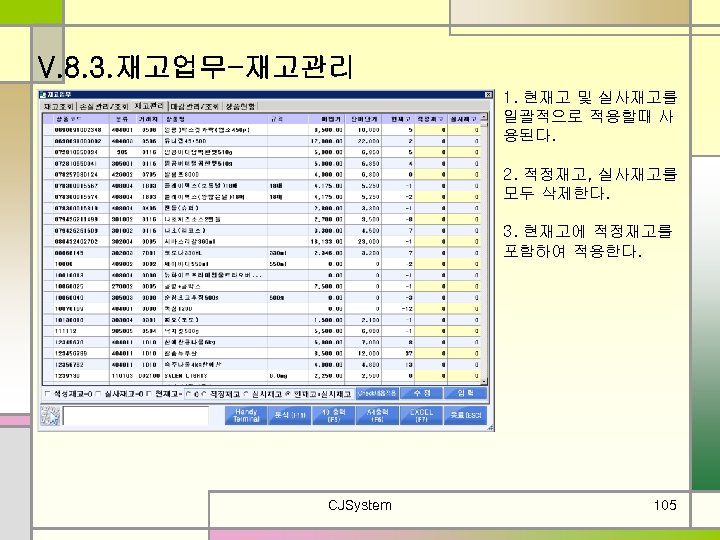Click the 거래처 column header
720x540 pixels.
pos(149,119)
